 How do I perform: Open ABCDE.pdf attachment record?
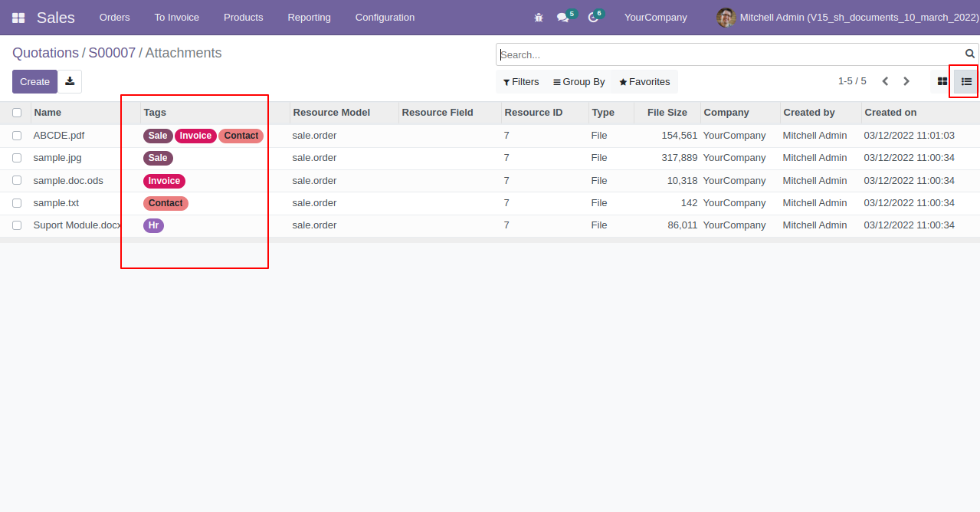click(x=59, y=136)
